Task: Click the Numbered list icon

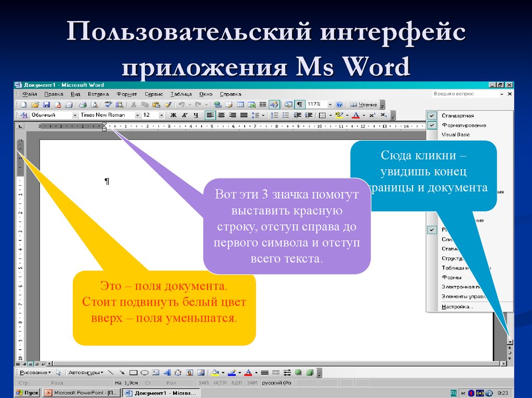Action: [275, 115]
